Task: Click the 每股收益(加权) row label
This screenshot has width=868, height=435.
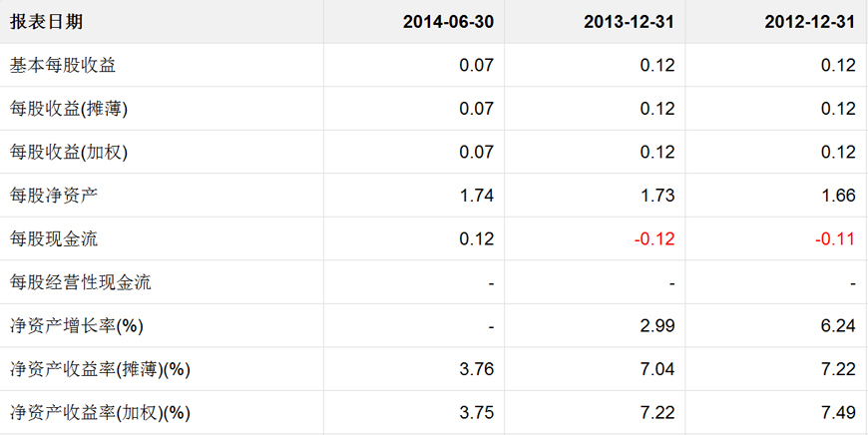Action: tap(69, 153)
